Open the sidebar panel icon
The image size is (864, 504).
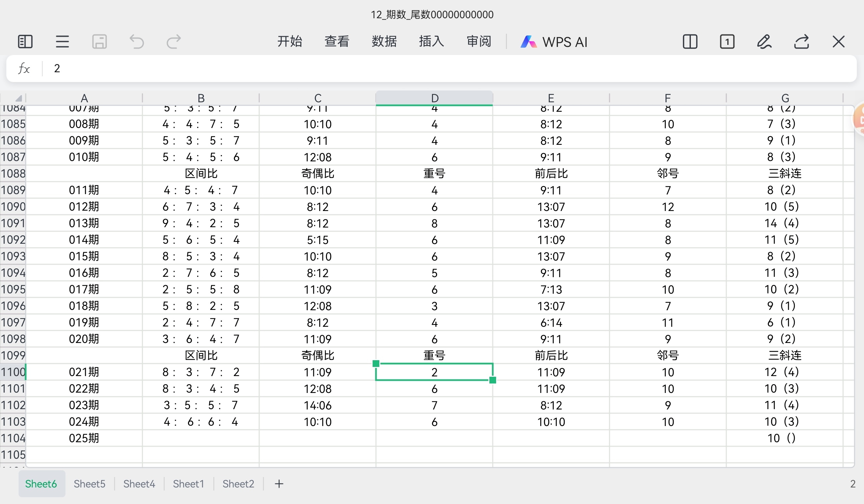pos(25,42)
